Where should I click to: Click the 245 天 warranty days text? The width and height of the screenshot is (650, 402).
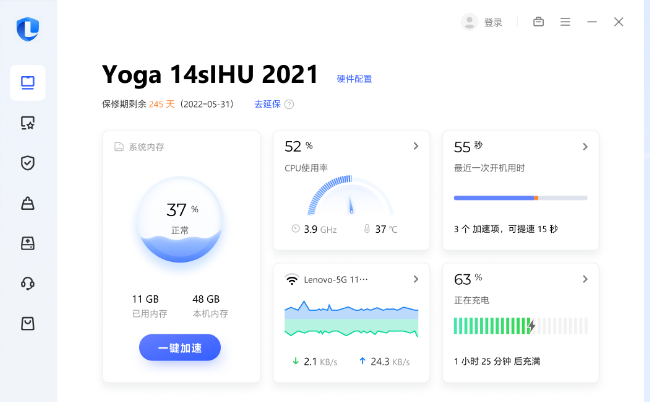pyautogui.click(x=162, y=104)
